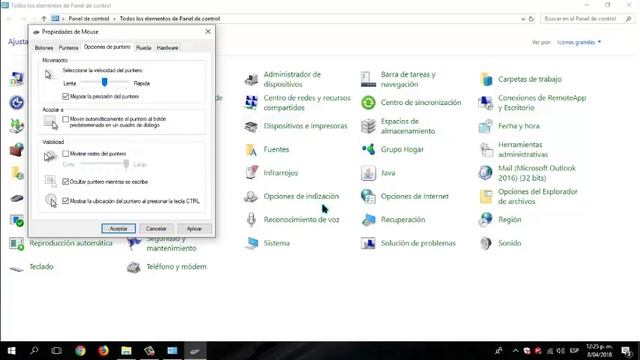Toggle Mejorar la precisión del puntero checkbox
This screenshot has width=640, height=360.
pyautogui.click(x=66, y=96)
